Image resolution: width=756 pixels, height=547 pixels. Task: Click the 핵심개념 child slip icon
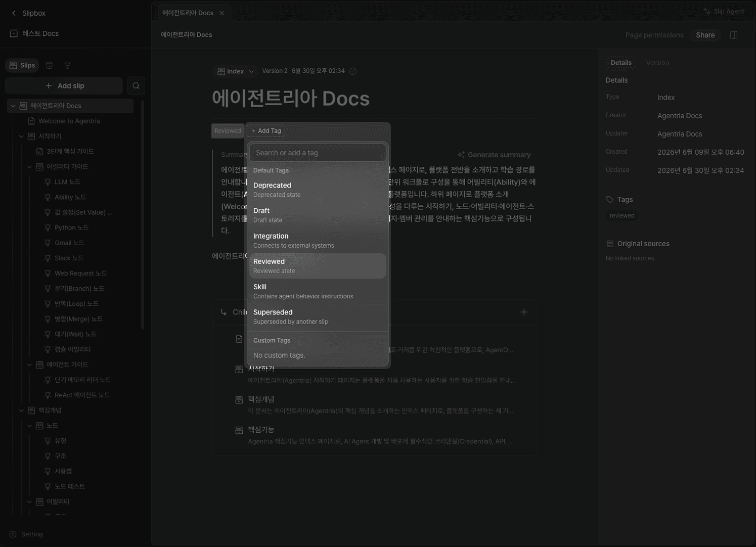pos(239,400)
